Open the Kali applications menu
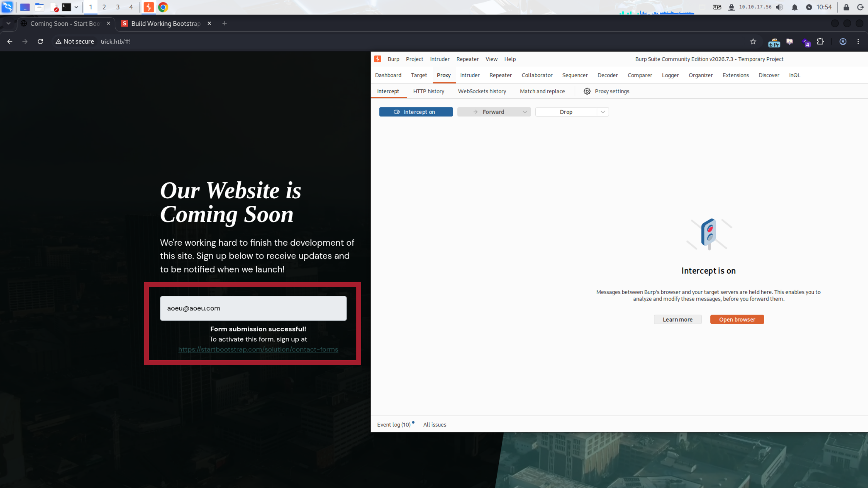Viewport: 868px width, 488px height. pyautogui.click(x=7, y=7)
